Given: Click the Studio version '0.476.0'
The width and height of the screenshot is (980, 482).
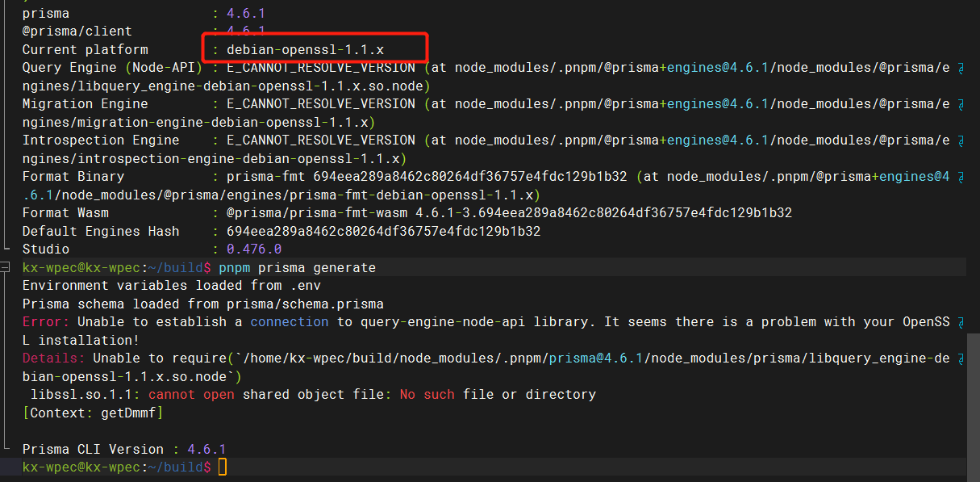Looking at the screenshot, I should point(254,249).
